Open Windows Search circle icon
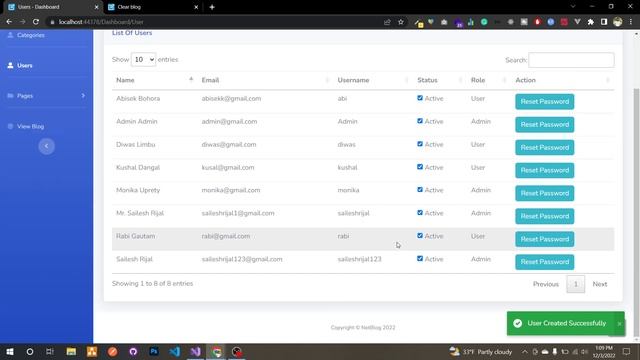Image resolution: width=640 pixels, height=360 pixels. pos(30,351)
